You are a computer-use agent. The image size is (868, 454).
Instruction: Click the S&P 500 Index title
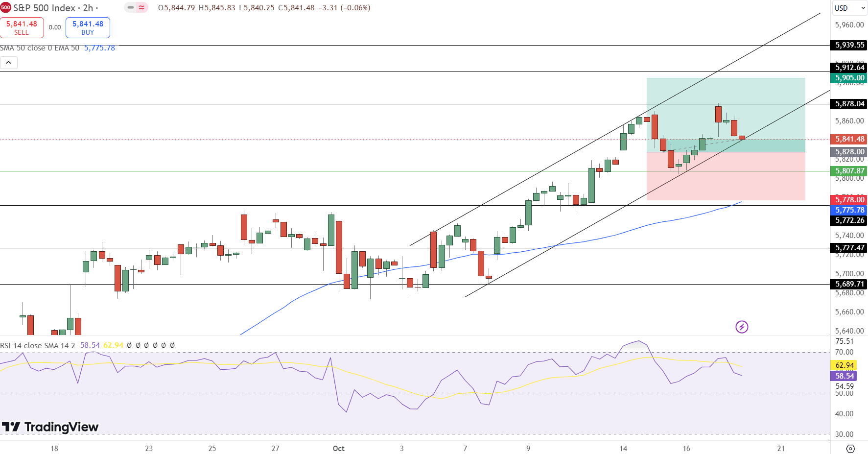pos(44,8)
